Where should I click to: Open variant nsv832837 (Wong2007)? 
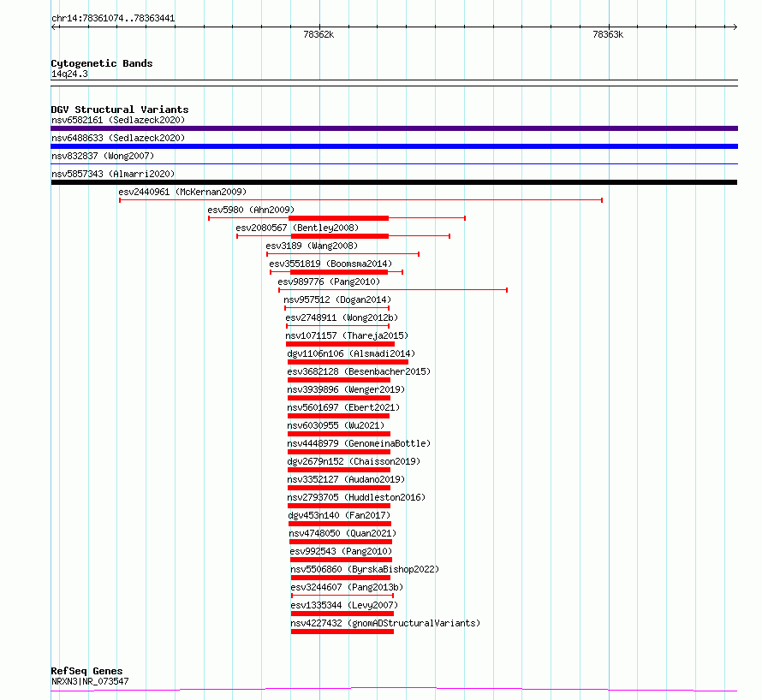[x=103, y=156]
